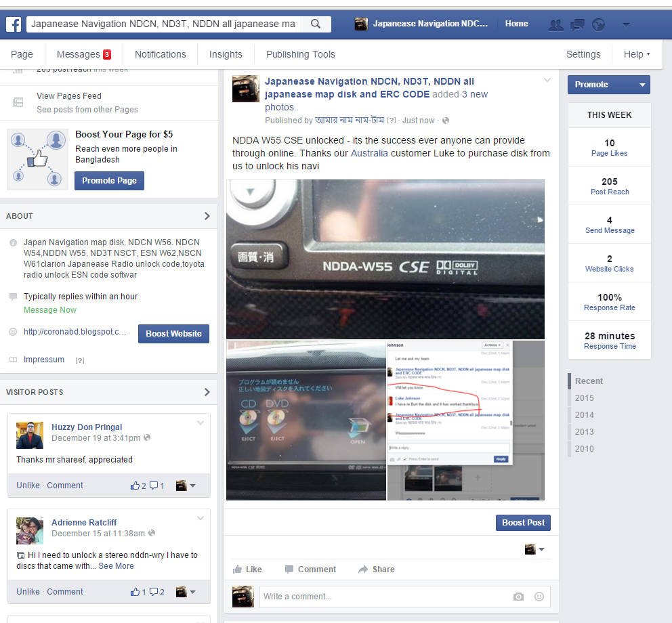Click the Message Now link
The image size is (672, 623).
coord(49,309)
